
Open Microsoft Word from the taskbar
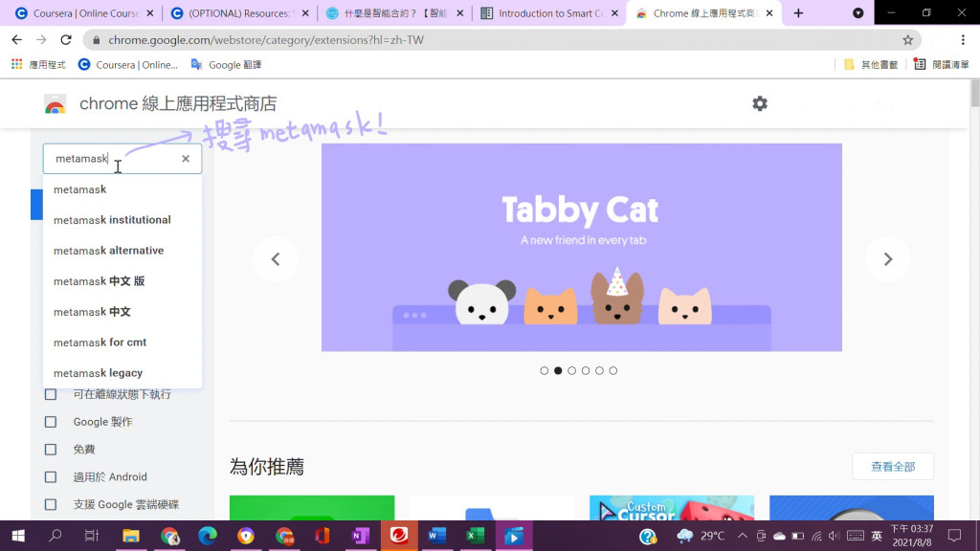(x=436, y=536)
